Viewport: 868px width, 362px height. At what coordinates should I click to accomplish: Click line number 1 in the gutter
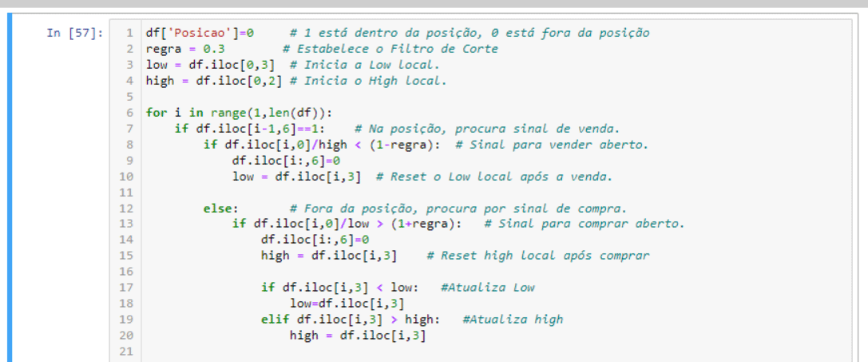[129, 33]
